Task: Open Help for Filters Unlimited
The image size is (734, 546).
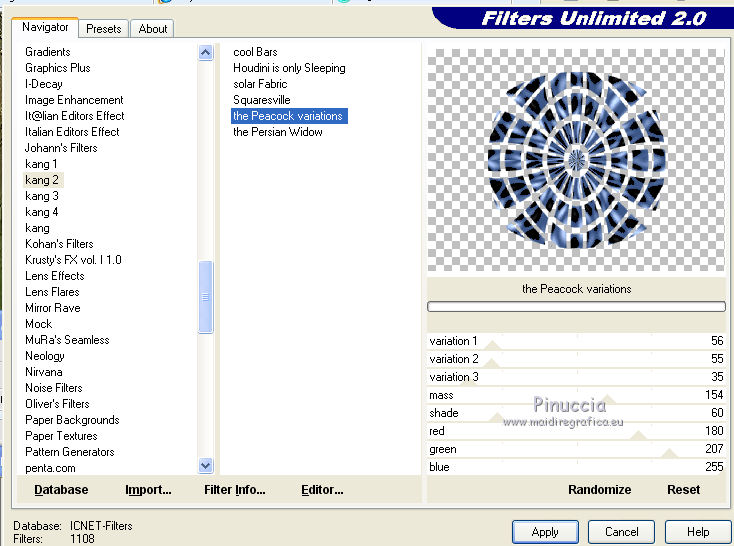Action: point(697,532)
